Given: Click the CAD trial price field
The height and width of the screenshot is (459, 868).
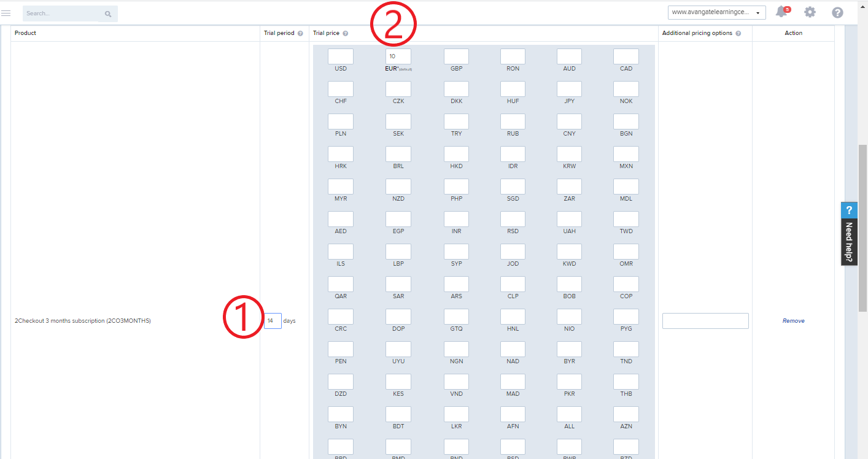Looking at the screenshot, I should (x=626, y=56).
